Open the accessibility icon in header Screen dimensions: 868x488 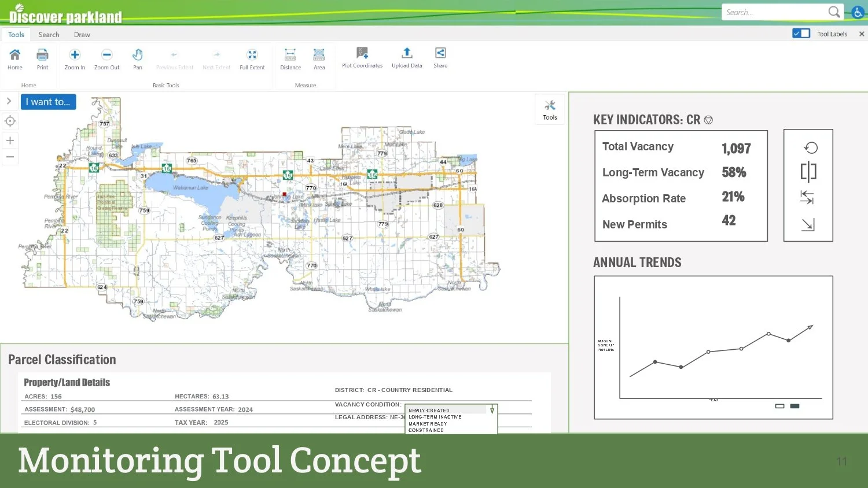coord(858,12)
